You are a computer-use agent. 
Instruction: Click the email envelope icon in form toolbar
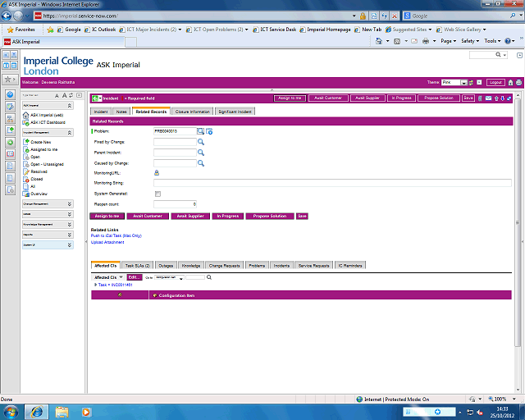click(x=488, y=98)
